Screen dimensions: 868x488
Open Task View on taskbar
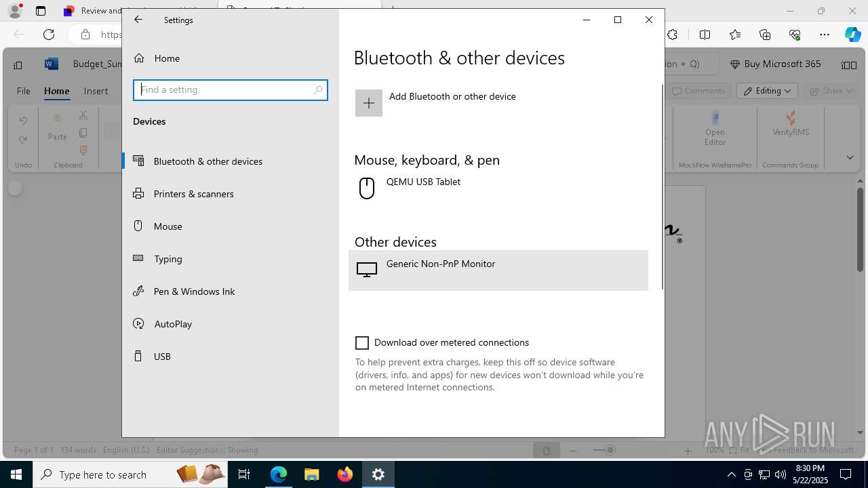[x=244, y=474]
